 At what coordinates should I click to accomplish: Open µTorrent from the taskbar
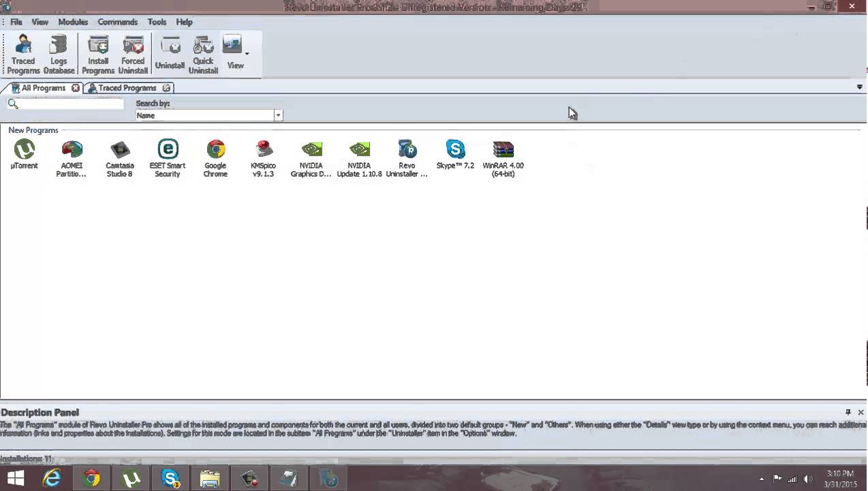[x=131, y=479]
